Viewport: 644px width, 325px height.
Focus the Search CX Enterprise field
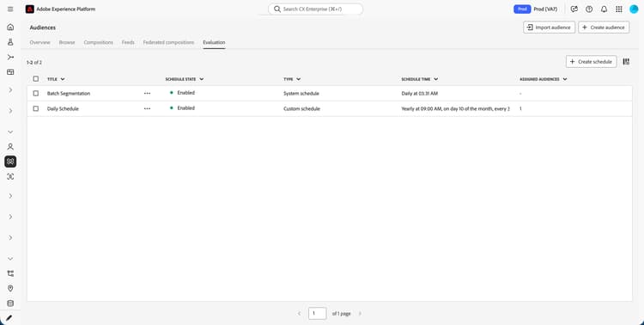(x=315, y=9)
